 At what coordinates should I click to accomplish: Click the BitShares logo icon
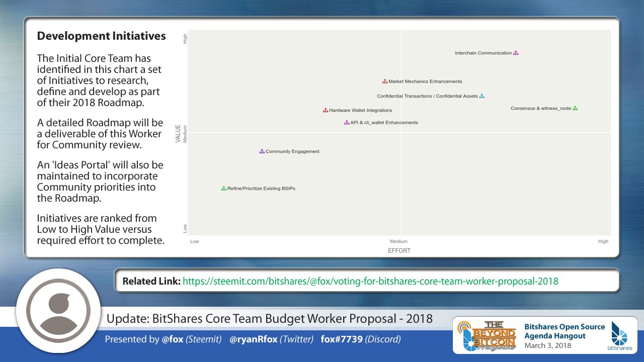(619, 335)
